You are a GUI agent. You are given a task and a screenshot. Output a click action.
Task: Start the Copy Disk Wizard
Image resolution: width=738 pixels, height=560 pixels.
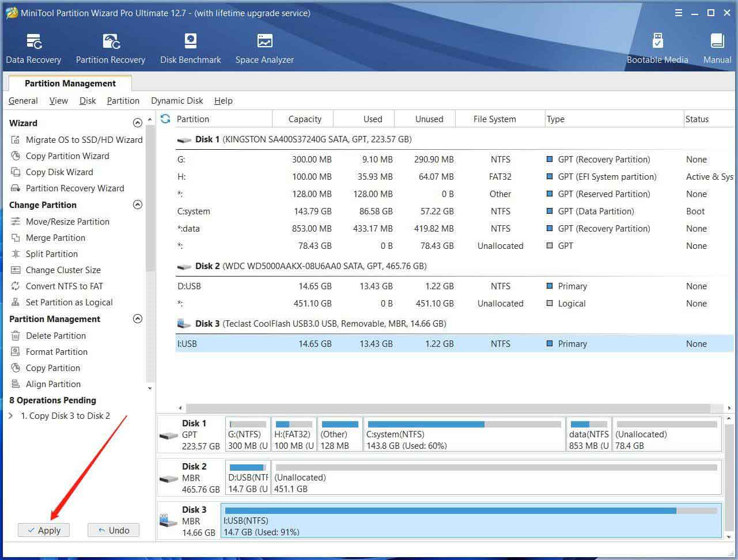pos(52,172)
